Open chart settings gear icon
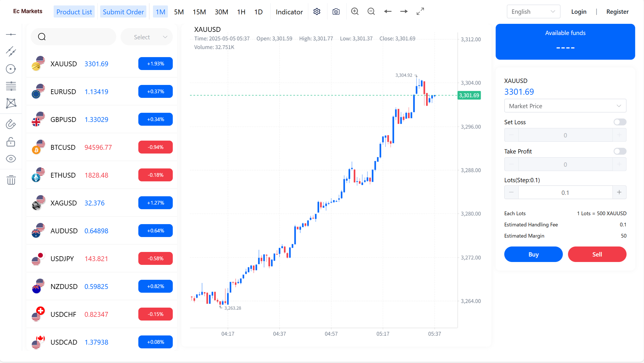The height and width of the screenshot is (363, 644). [x=317, y=12]
